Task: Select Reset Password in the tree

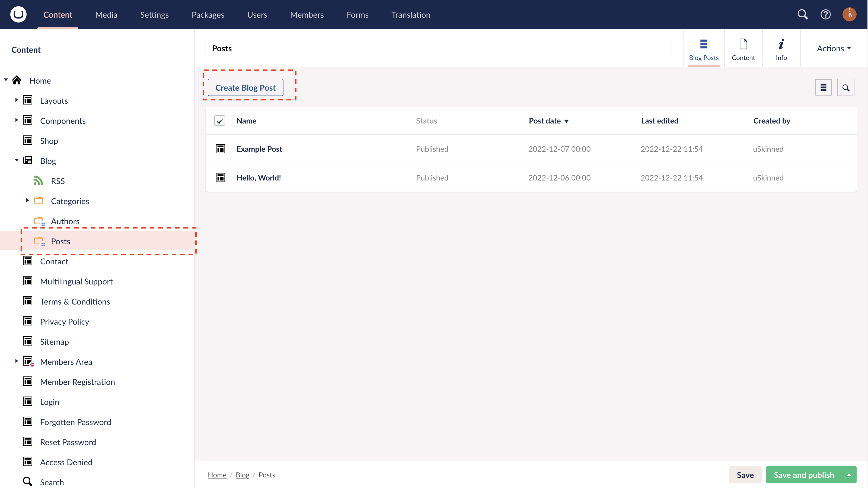Action: click(x=68, y=442)
